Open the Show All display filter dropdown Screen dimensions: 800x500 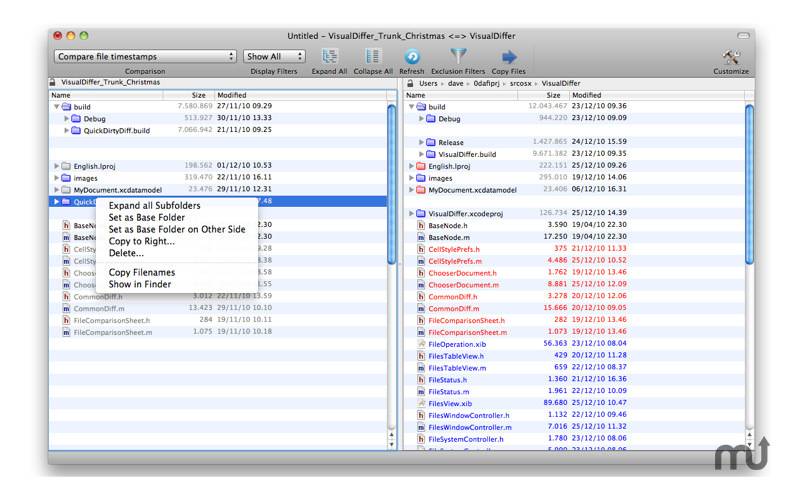tap(274, 56)
